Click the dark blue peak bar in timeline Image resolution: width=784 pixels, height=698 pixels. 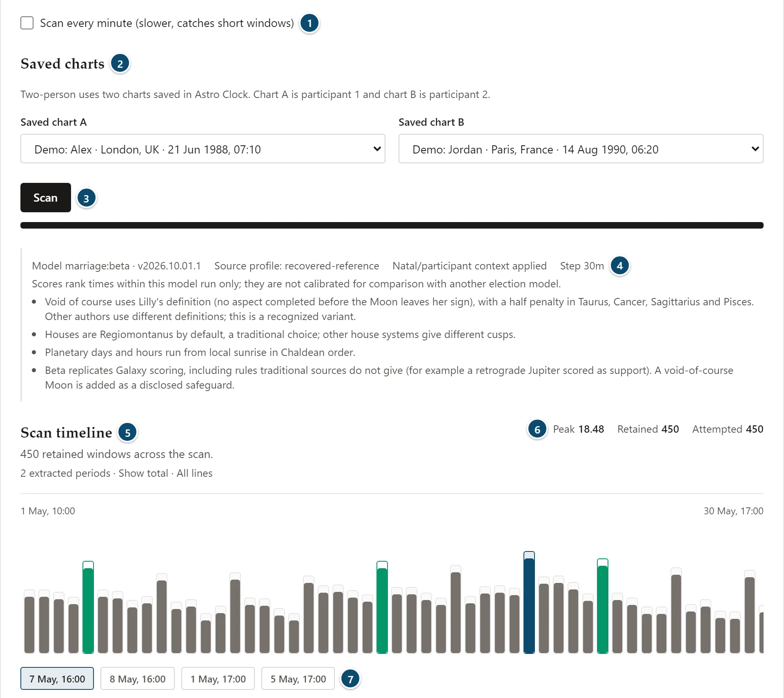pos(529,603)
